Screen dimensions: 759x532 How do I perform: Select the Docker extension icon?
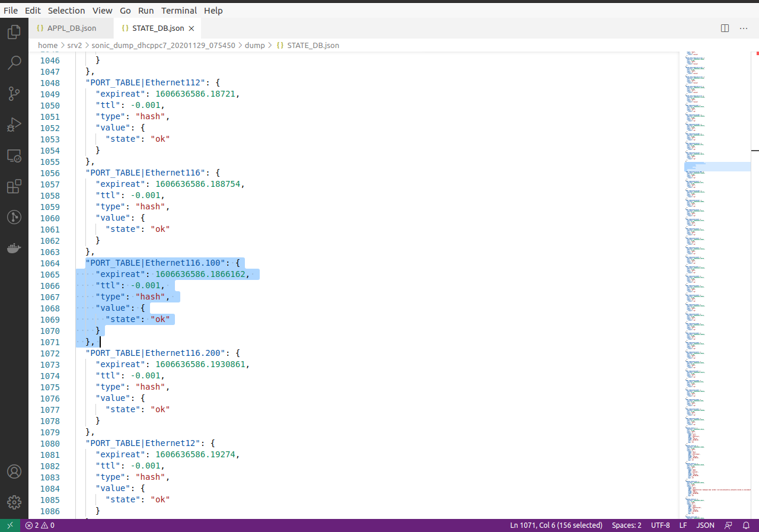[x=14, y=248]
